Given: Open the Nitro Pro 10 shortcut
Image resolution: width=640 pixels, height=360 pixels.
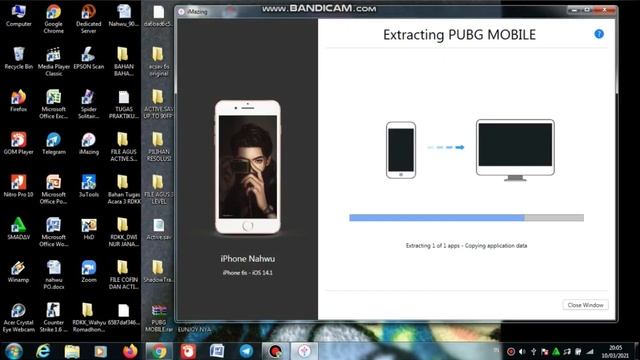Looking at the screenshot, I should [19, 187].
